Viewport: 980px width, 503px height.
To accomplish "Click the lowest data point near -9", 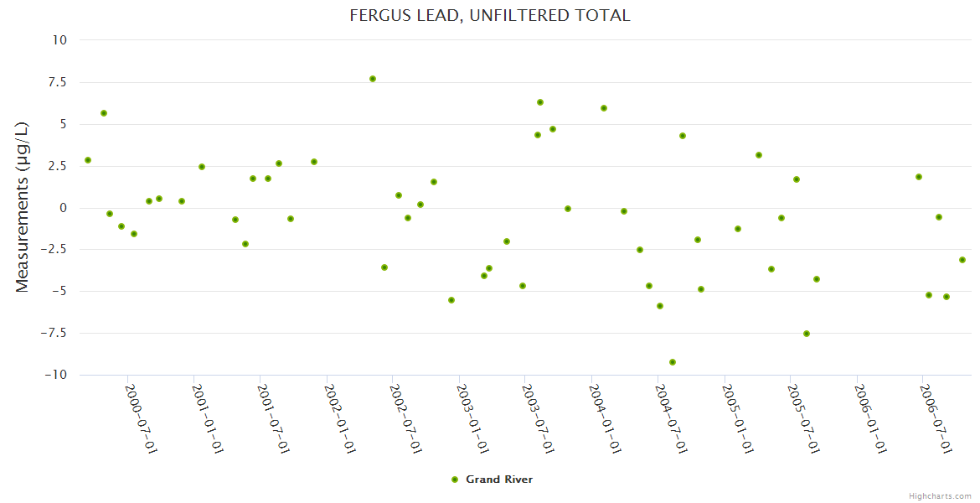I will coord(673,362).
